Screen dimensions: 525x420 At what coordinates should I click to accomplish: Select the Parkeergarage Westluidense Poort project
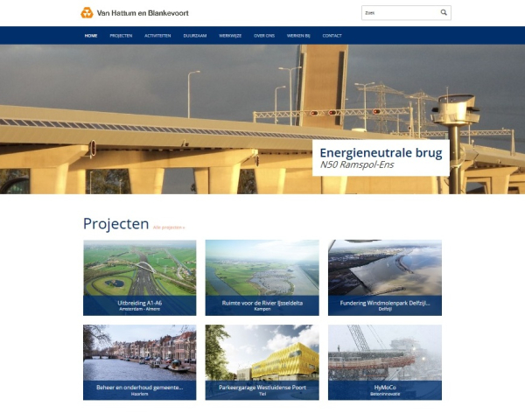click(262, 362)
